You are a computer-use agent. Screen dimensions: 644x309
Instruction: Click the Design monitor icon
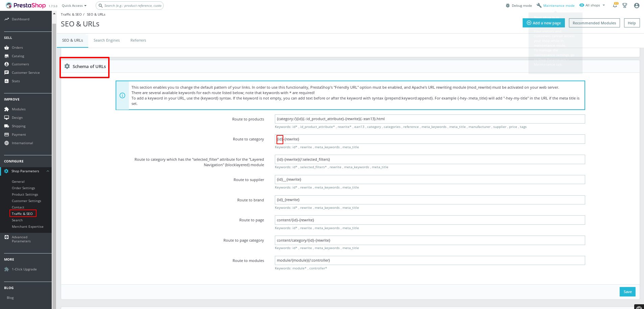[x=6, y=118]
